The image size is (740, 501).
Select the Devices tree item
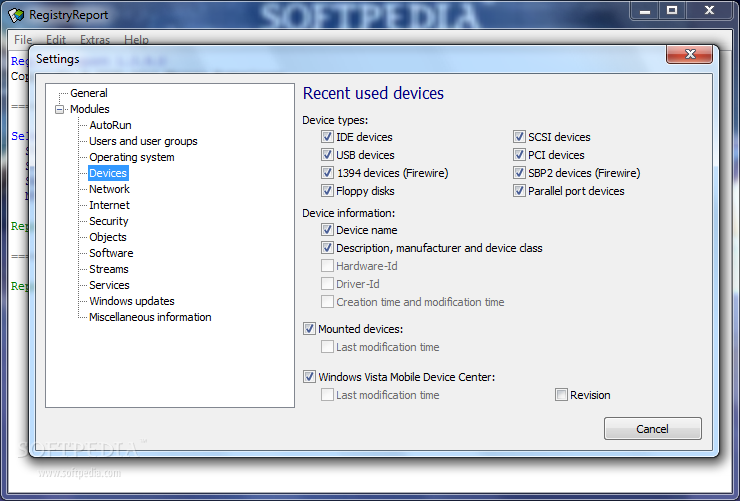(x=108, y=173)
